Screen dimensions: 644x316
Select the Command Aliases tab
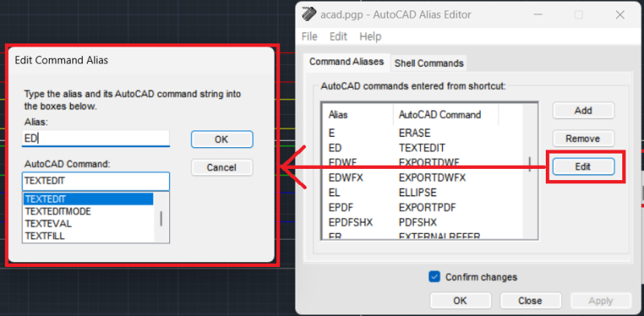tap(346, 62)
